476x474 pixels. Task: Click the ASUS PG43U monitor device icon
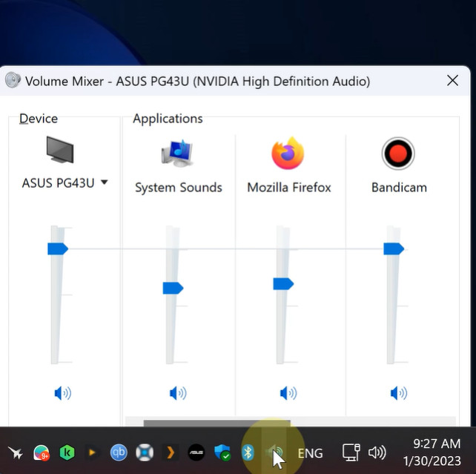coord(60,150)
